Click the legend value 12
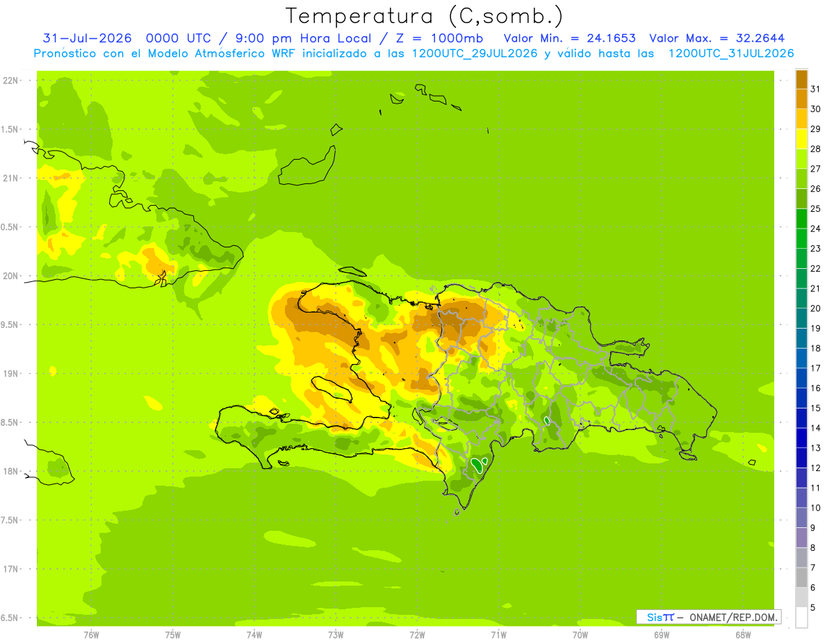 click(815, 468)
